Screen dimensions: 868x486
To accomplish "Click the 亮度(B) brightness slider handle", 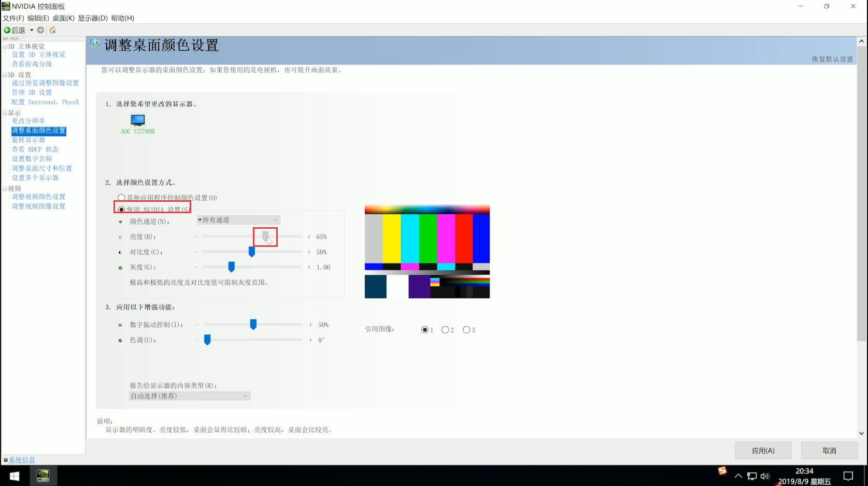I will tap(266, 237).
